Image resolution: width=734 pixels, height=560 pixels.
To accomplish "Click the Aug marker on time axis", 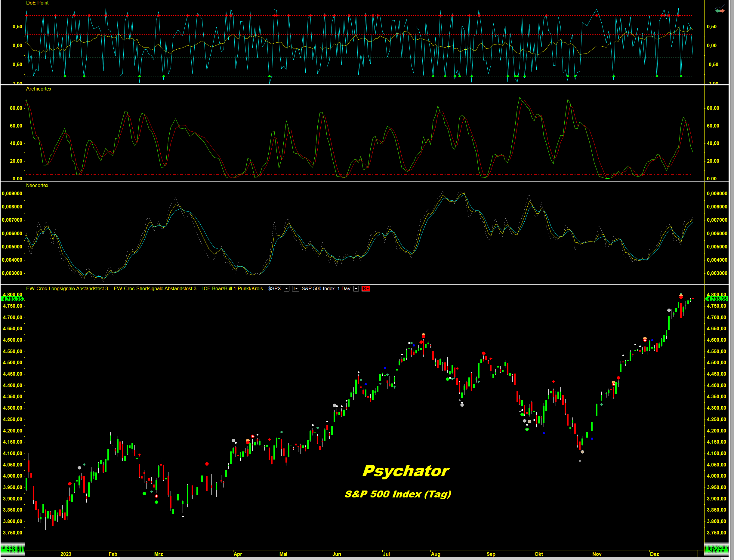I will point(435,554).
